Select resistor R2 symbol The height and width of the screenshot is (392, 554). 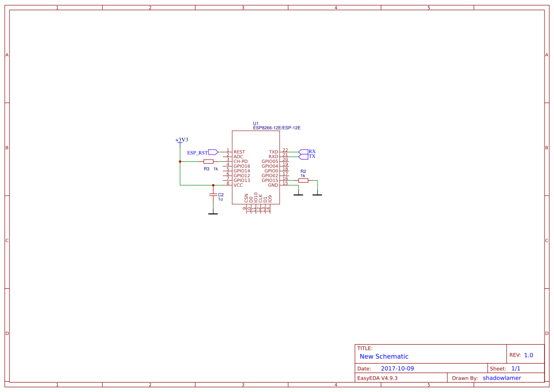(304, 180)
